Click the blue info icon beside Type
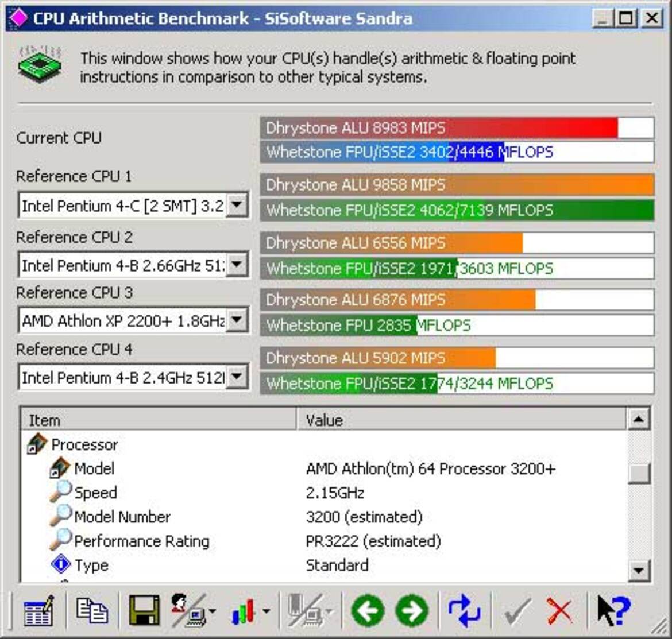Image resolution: width=672 pixels, height=639 pixels. (61, 564)
